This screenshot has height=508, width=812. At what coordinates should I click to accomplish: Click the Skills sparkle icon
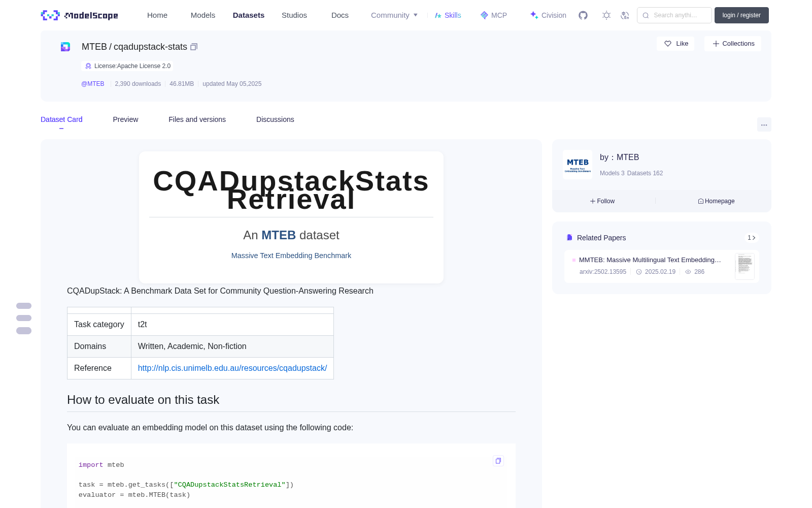[438, 15]
